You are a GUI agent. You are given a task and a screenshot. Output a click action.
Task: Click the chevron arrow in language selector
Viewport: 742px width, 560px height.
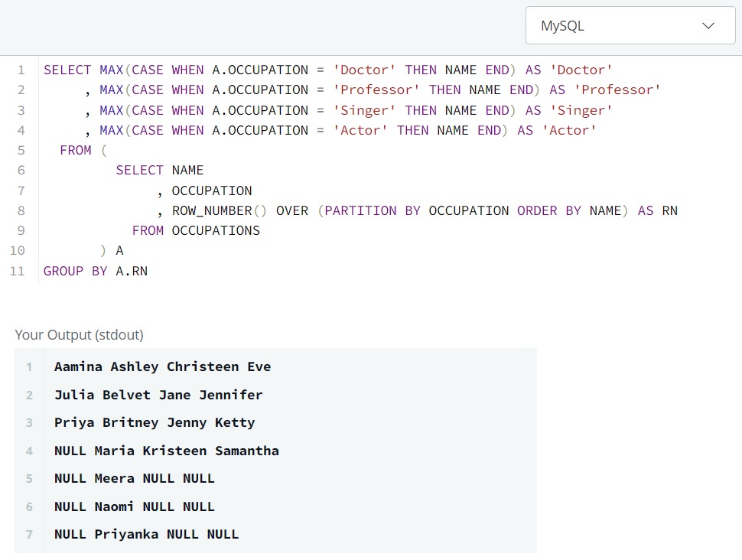[x=708, y=25]
